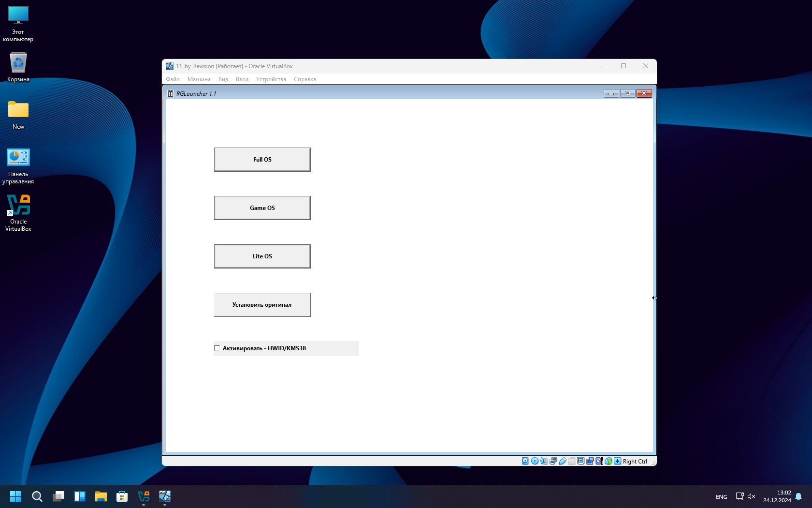Minimize the RGLauncher window
The height and width of the screenshot is (508, 812).
coord(611,93)
